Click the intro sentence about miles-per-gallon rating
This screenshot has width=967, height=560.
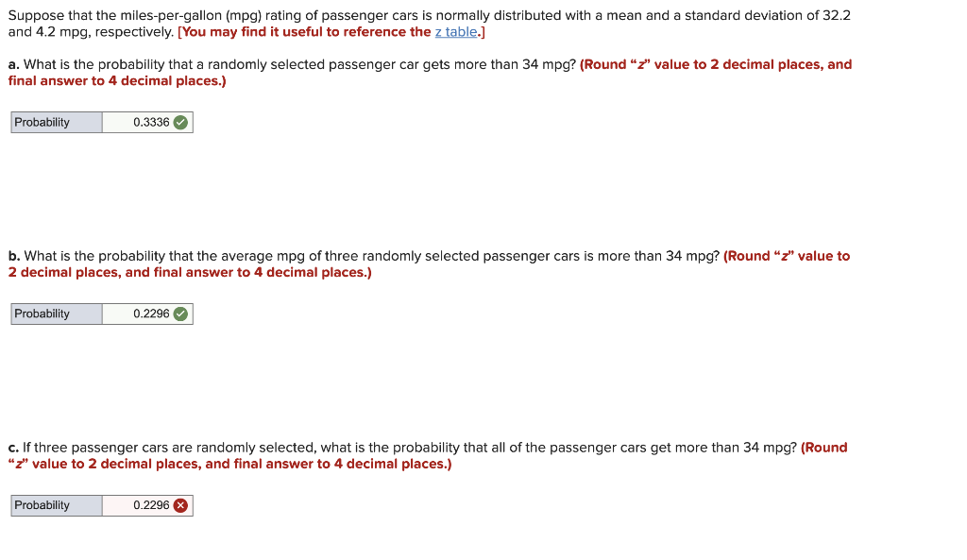430,24
